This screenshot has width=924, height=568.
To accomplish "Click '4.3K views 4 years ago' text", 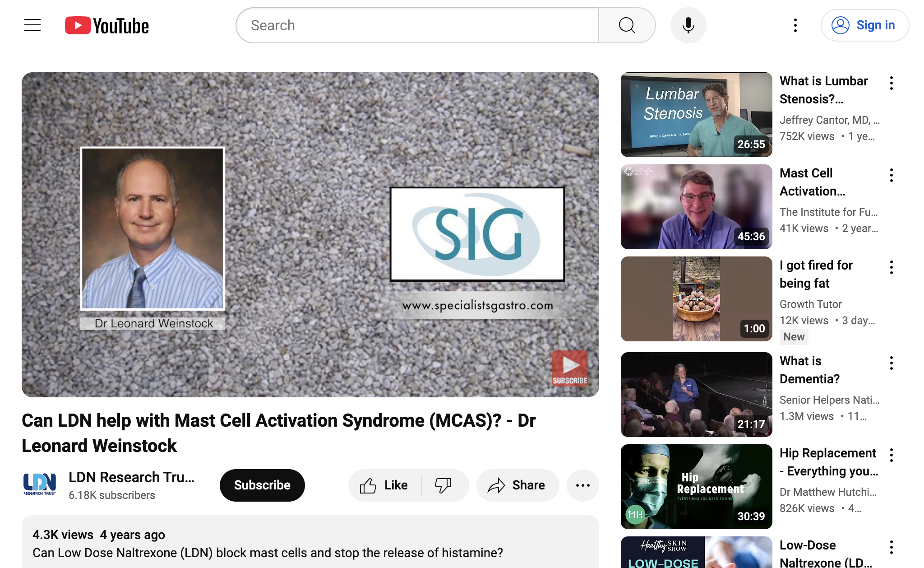I will [98, 535].
